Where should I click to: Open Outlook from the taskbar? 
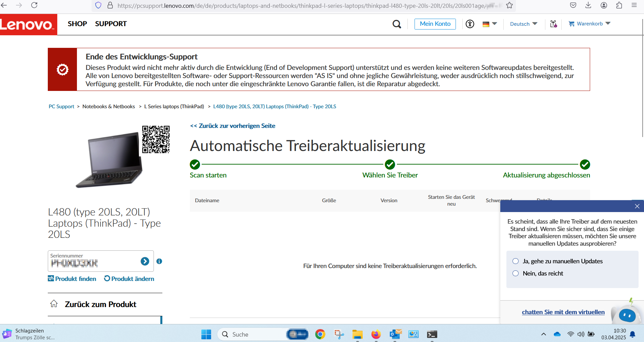(x=395, y=335)
